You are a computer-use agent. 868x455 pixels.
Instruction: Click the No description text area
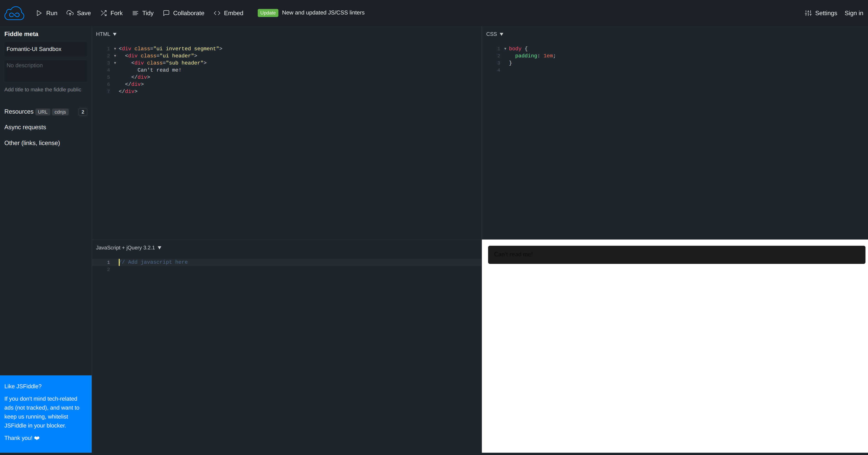pos(46,71)
